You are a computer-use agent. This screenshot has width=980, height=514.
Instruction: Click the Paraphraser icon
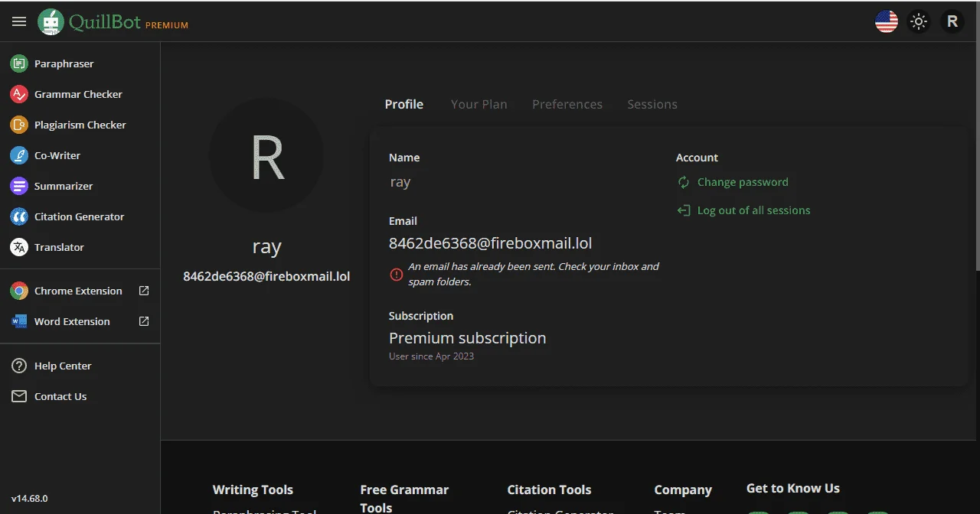(x=19, y=63)
